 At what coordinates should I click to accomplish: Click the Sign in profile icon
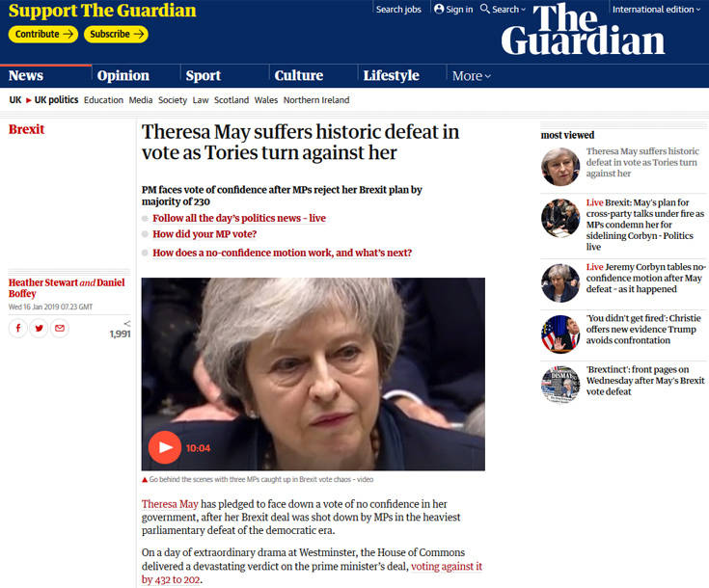[439, 9]
